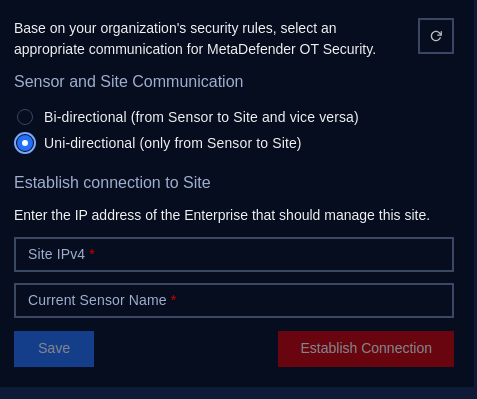This screenshot has height=399, width=477.
Task: Click the refresh icon button
Action: [436, 36]
